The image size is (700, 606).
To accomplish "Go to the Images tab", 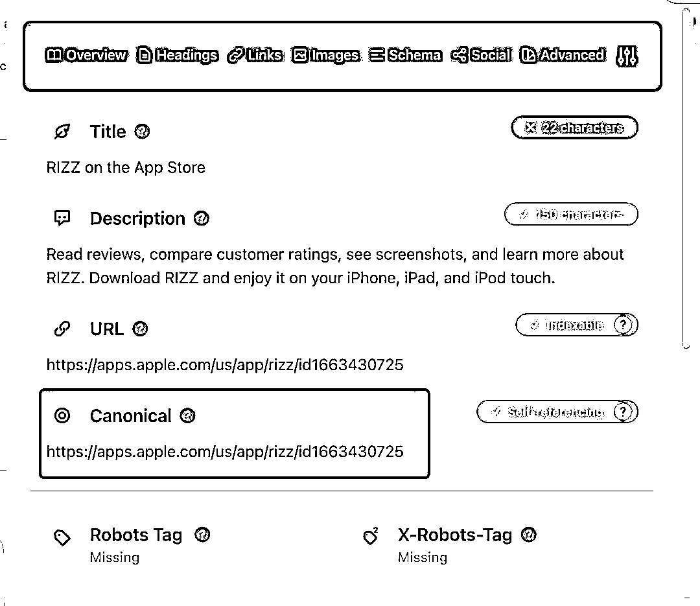I will point(325,55).
